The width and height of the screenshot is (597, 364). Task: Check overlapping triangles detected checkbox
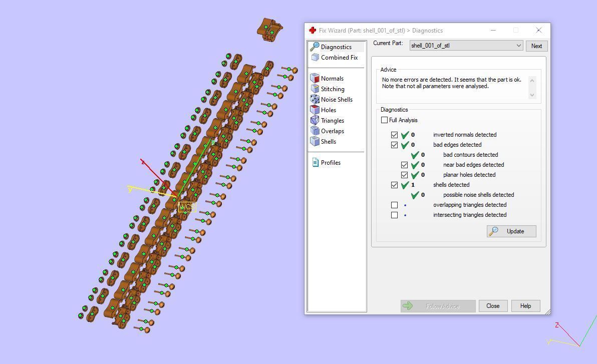pyautogui.click(x=395, y=205)
